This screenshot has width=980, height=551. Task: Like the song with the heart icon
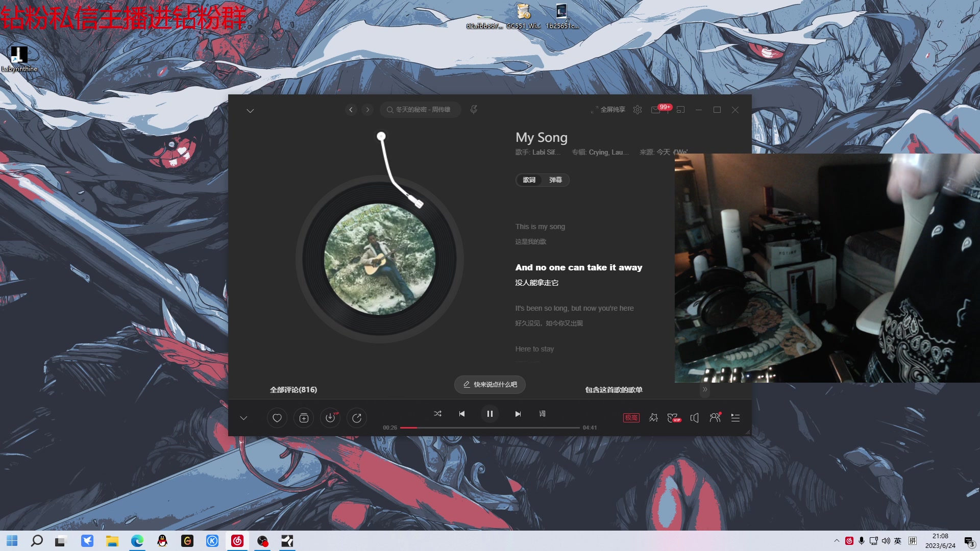coord(277,418)
